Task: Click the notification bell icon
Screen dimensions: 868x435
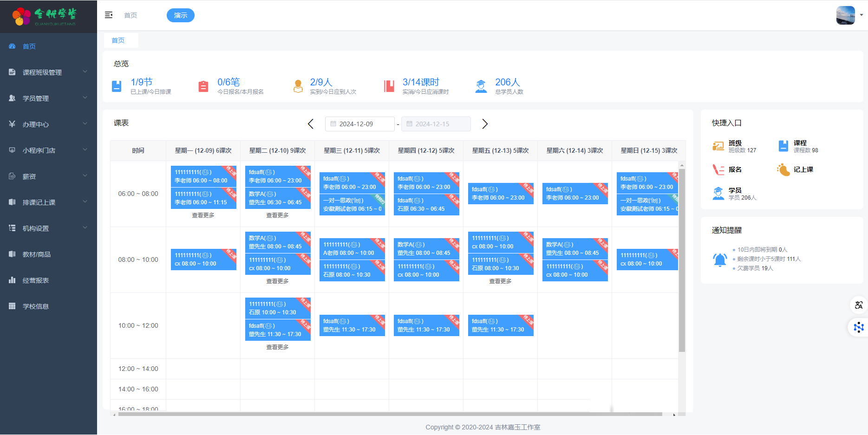Action: coord(719,260)
